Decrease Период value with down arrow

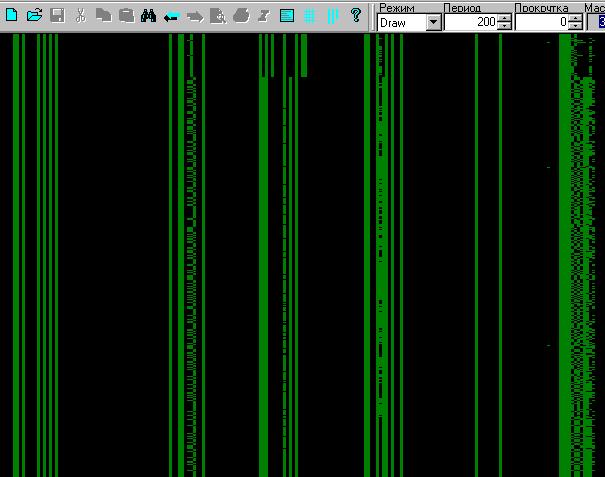point(504,26)
